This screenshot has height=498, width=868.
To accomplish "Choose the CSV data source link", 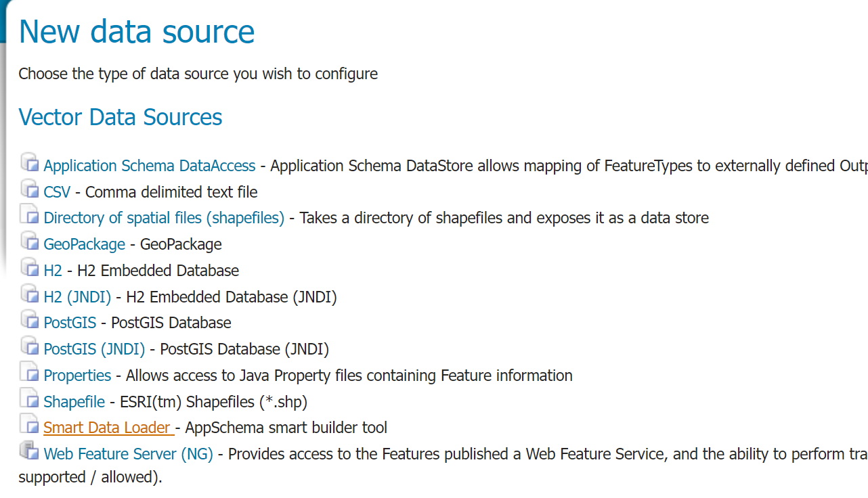I will coord(57,192).
